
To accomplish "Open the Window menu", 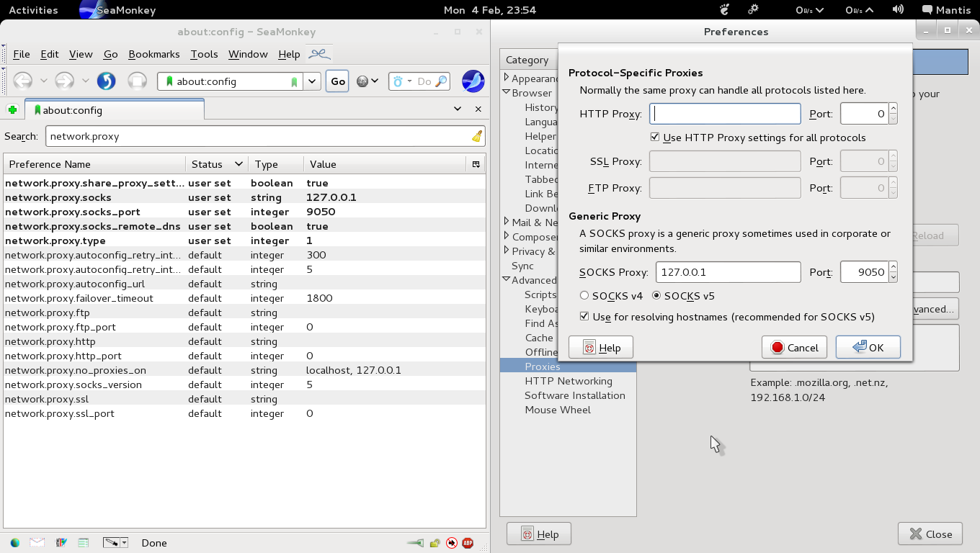I will (248, 54).
